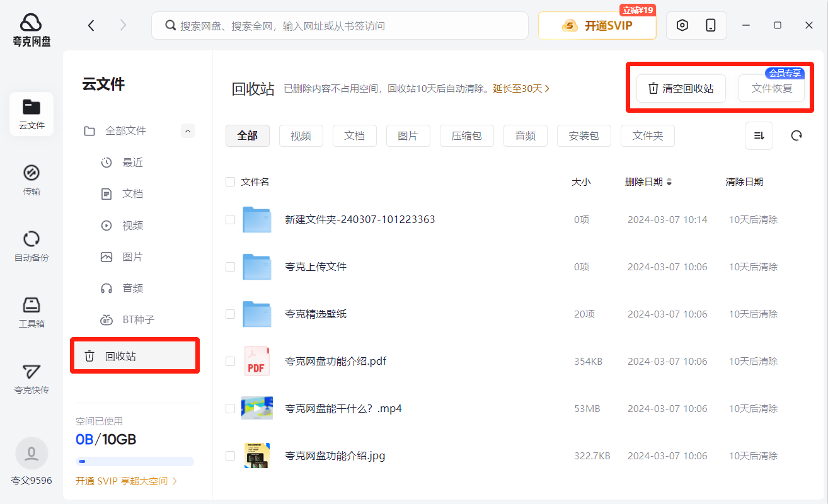Check the box for 夸克网盘能干什么？.mp4

tap(230, 409)
